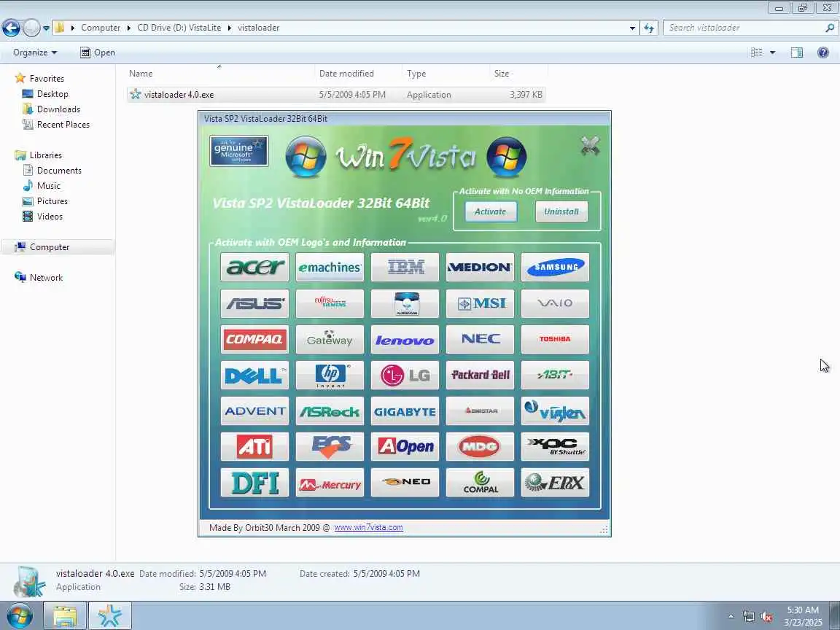Select the HP Invent logo button
The height and width of the screenshot is (630, 840).
[x=330, y=375]
